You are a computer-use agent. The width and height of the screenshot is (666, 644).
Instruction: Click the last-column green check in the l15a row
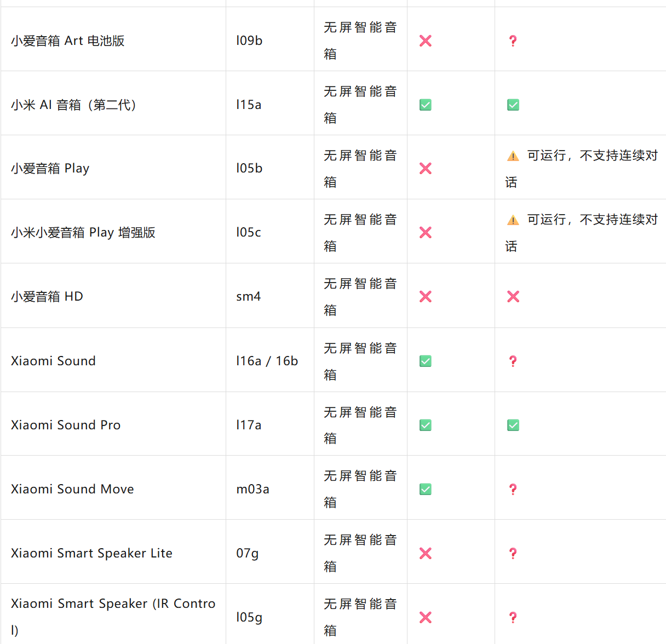513,105
